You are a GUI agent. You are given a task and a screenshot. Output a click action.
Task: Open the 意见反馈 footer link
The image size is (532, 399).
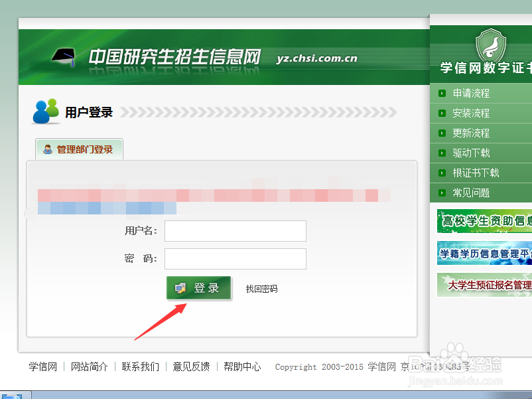click(x=191, y=366)
